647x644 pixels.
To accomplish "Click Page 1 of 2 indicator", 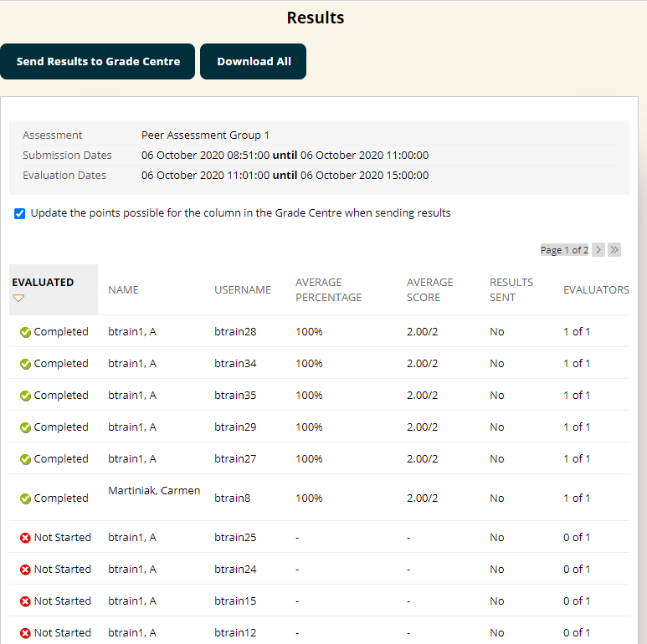I will tap(564, 250).
